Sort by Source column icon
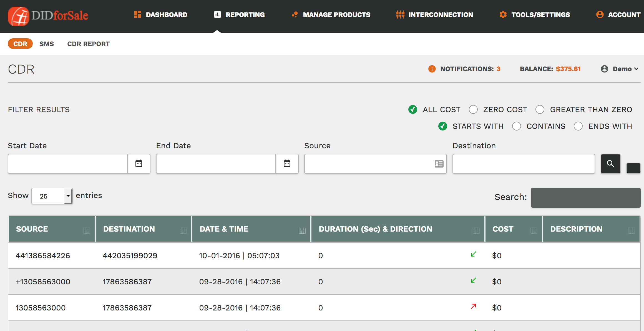 click(x=87, y=230)
